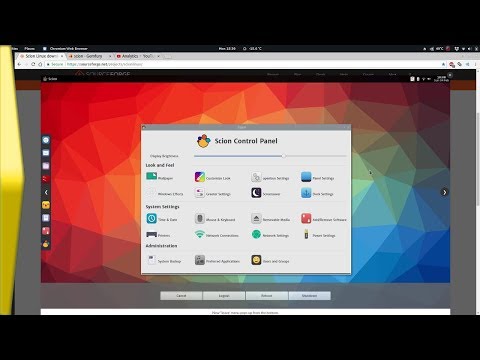The height and width of the screenshot is (360, 480).
Task: Open the Add/Remove Software icon
Action: [x=306, y=219]
